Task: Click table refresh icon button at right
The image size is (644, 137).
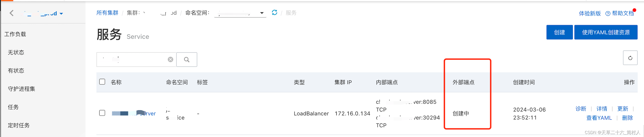Action: 630,58
